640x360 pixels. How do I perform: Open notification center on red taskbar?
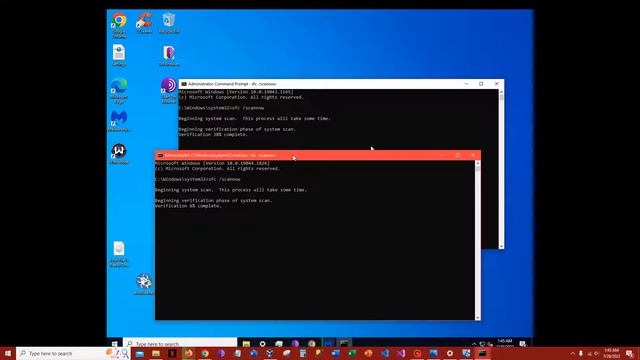(630, 353)
